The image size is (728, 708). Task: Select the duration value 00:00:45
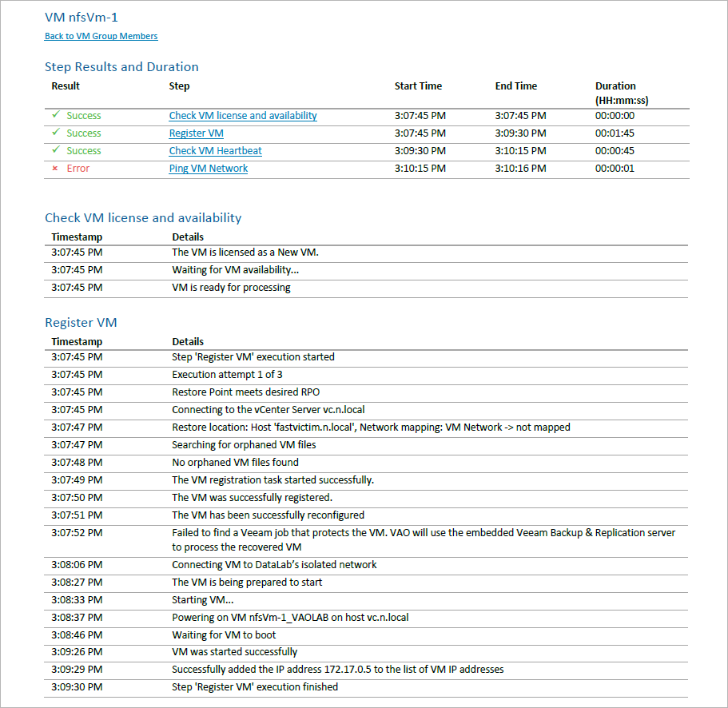pyautogui.click(x=615, y=151)
